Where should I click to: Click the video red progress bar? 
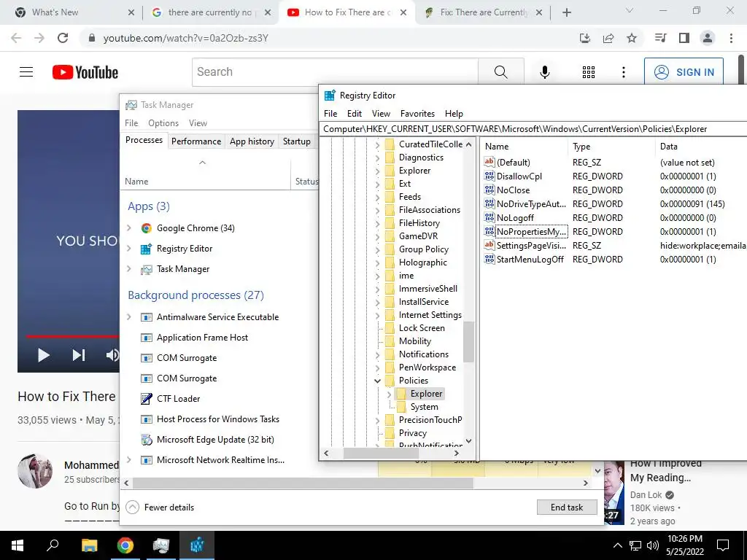pyautogui.click(x=72, y=336)
